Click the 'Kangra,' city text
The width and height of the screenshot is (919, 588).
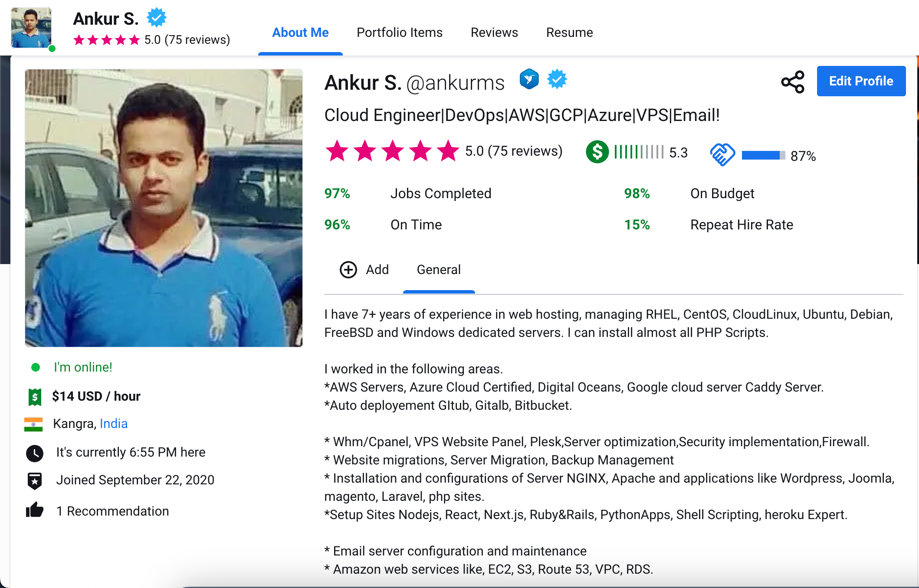[x=75, y=424]
